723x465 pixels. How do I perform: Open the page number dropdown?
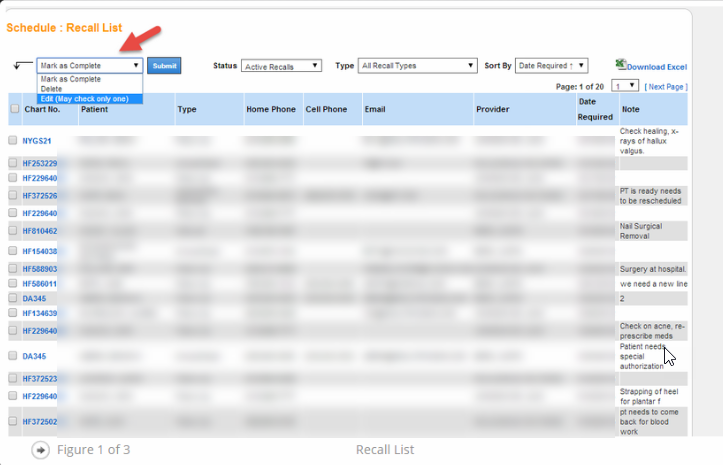coord(625,86)
